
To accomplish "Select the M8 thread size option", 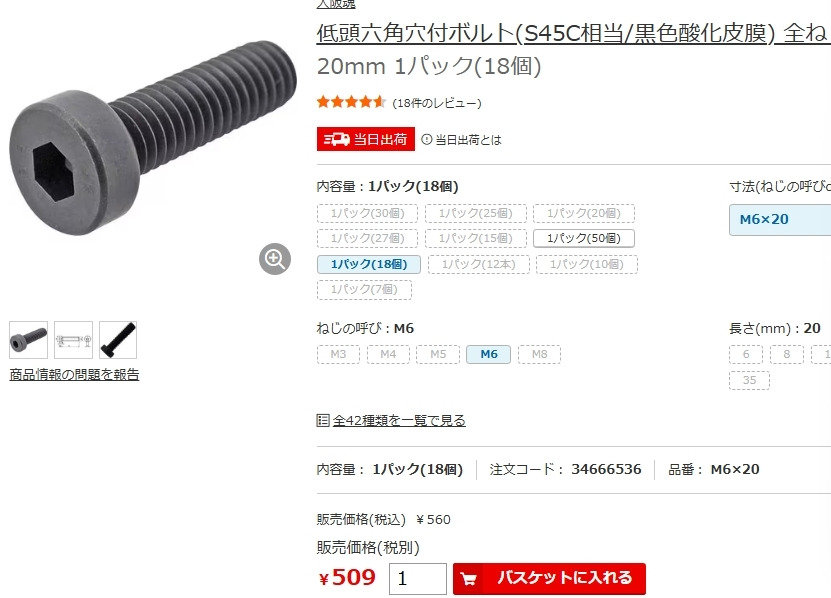I will [539, 354].
